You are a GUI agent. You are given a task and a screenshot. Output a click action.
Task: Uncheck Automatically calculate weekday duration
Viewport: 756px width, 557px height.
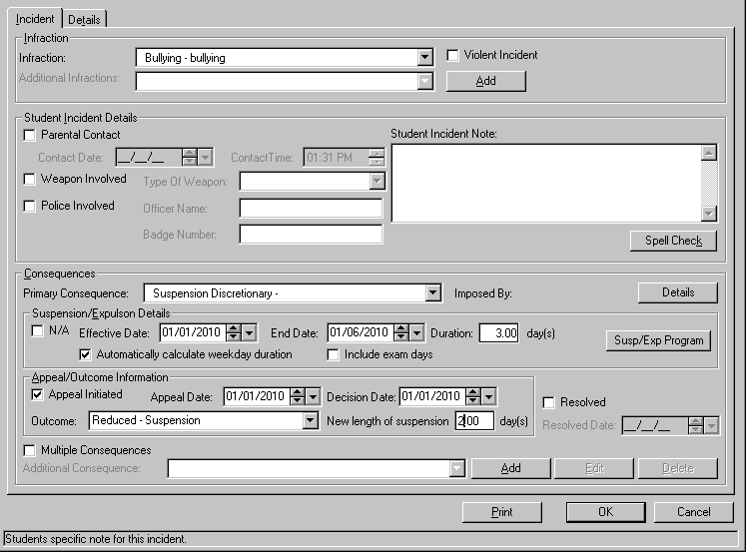[x=86, y=354]
